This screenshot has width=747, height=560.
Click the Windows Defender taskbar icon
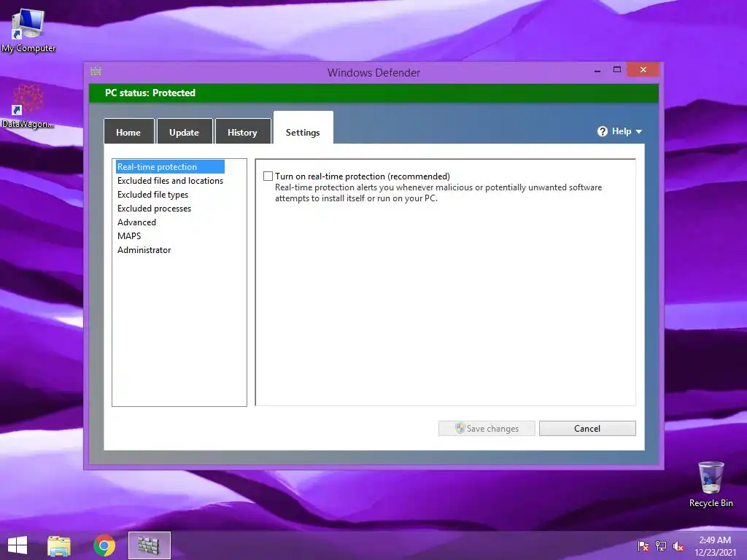coord(149,545)
